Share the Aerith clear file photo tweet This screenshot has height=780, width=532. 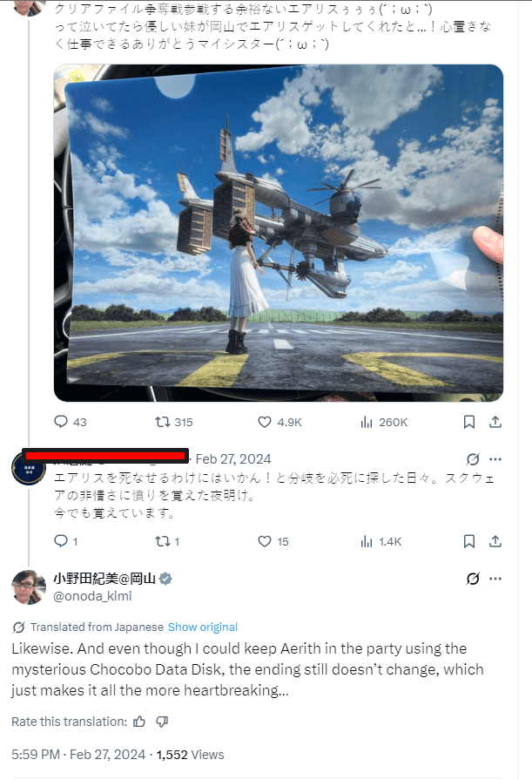click(495, 422)
